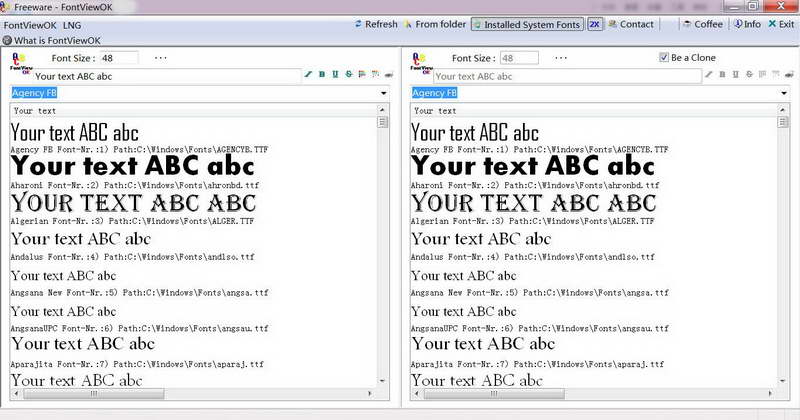Click Andalus Font-Nr. 4 in right list
800x420 pixels.
(533, 257)
